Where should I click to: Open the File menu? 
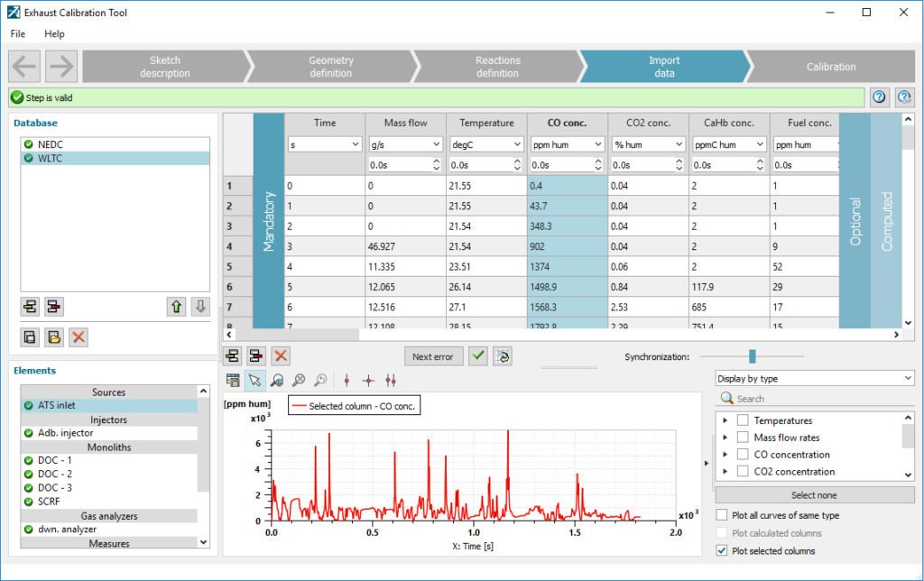[x=18, y=33]
